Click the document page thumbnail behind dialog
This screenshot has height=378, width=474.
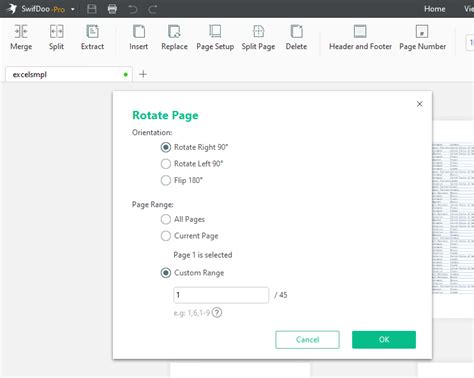point(453,219)
